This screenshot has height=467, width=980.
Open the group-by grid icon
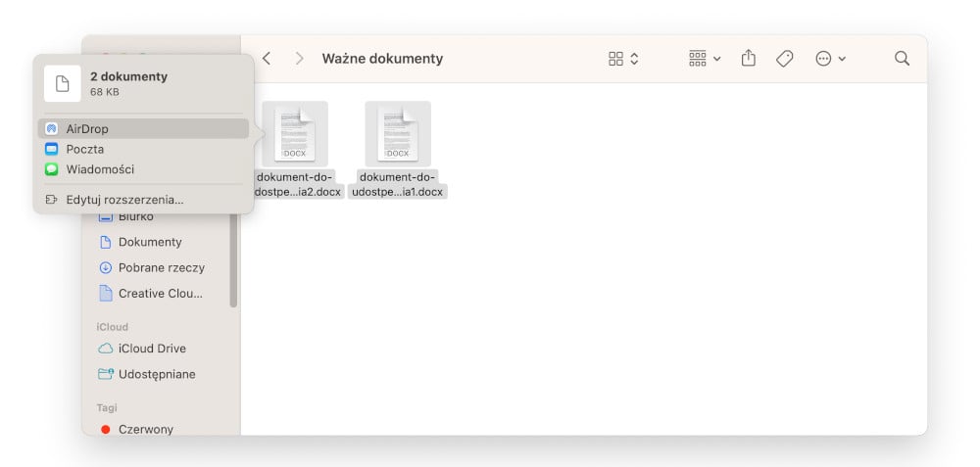click(x=698, y=59)
